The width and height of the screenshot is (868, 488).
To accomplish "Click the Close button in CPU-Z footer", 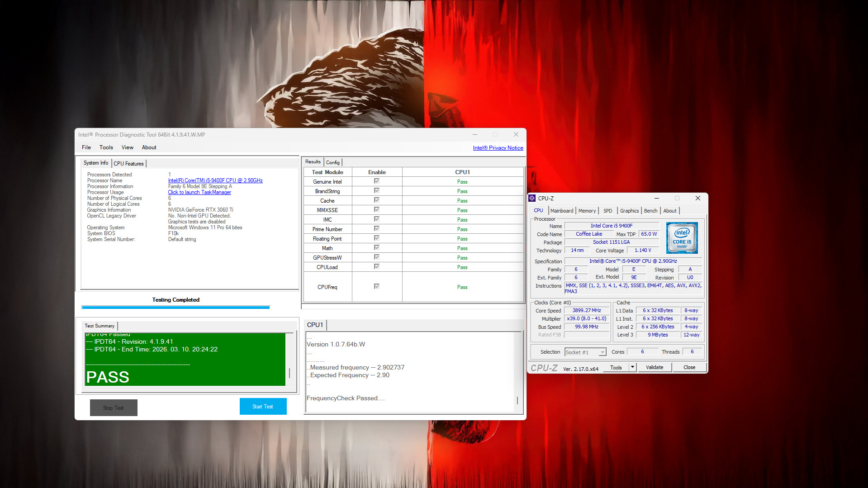I will click(689, 367).
